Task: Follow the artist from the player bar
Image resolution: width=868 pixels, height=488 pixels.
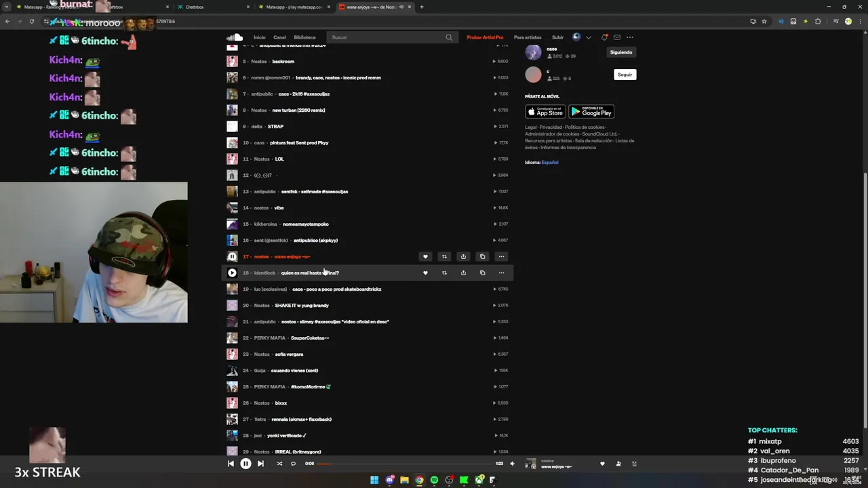Action: tap(618, 464)
